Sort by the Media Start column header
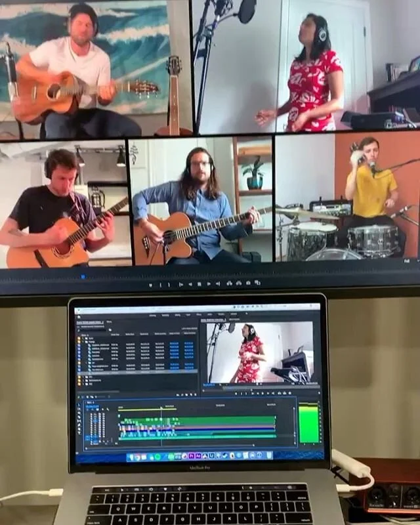Screen dimensions: 420x525 point(130,334)
